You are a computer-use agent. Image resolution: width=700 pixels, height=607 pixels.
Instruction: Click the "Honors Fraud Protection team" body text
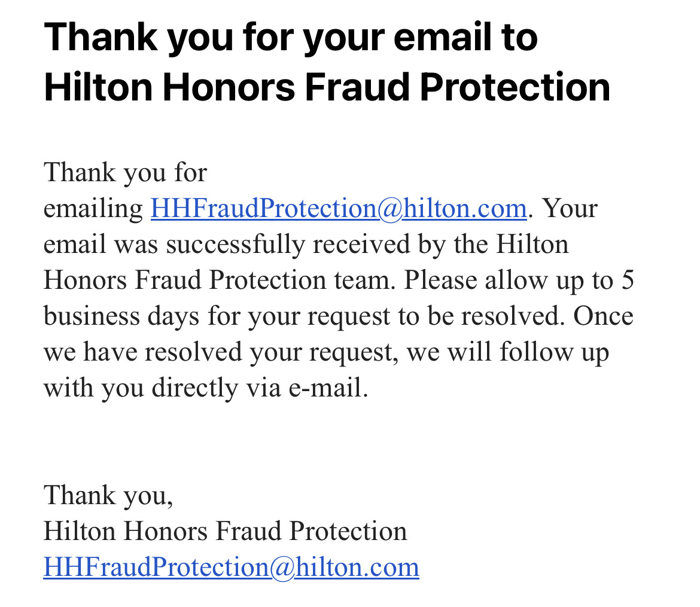[217, 280]
